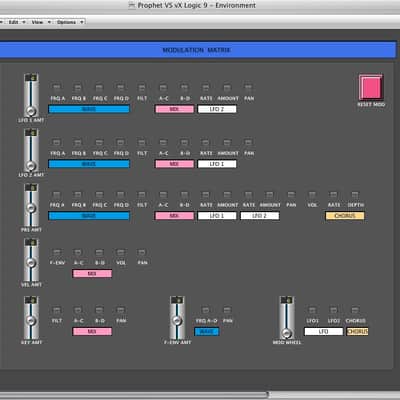Toggle chorus DEPTH switch in PRS AMT row
Screen dimensions: 400x400
[x=355, y=194]
